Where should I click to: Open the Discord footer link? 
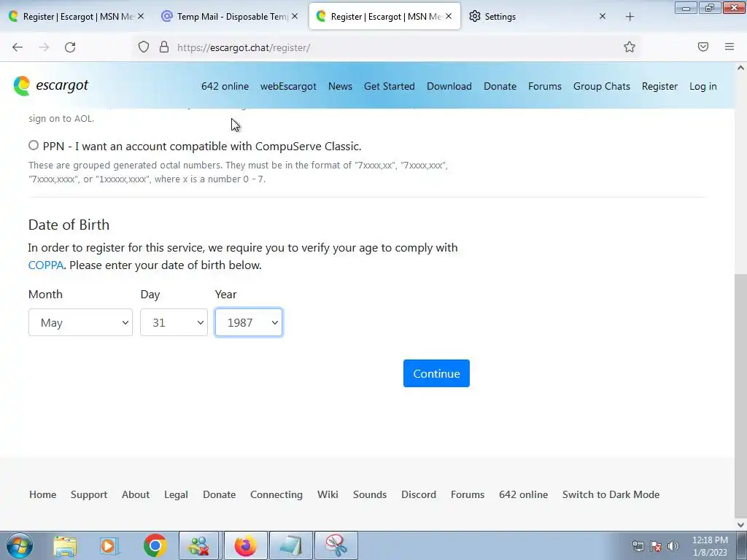(x=419, y=494)
